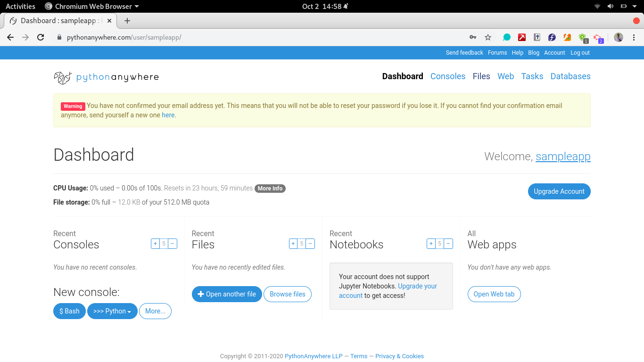Reload the current page
Viewport: 644px width, 362px height.
[x=41, y=37]
